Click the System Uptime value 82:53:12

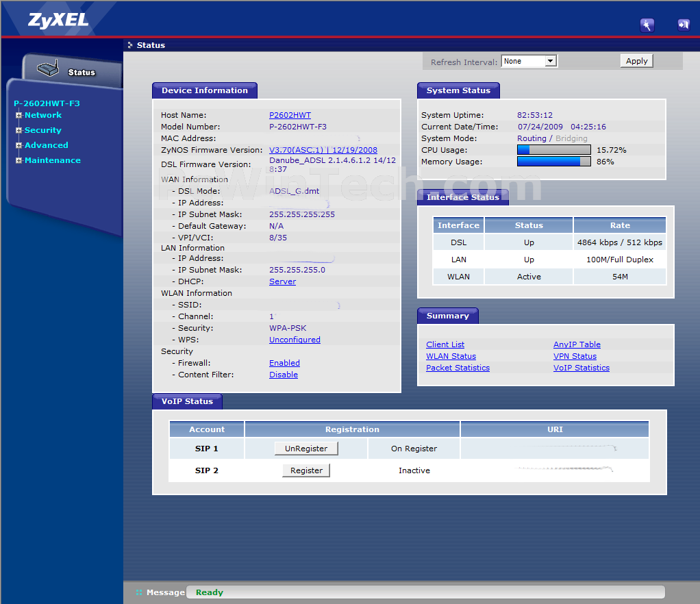(534, 115)
